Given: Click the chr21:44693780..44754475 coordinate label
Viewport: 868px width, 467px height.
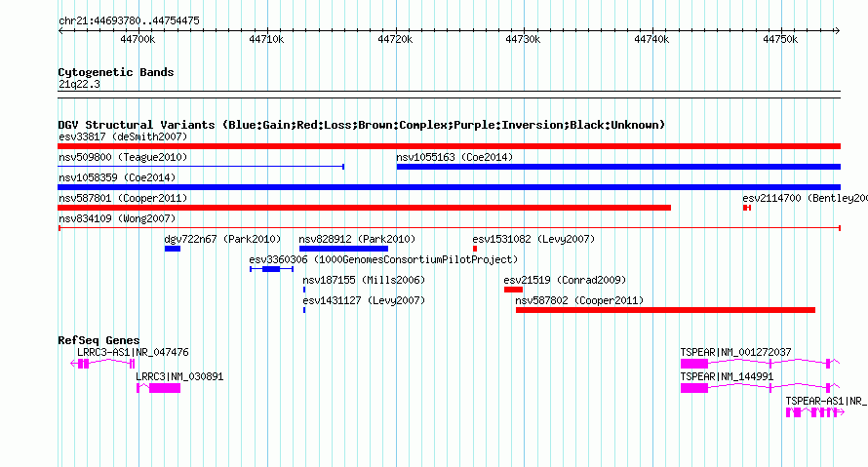Looking at the screenshot, I should click(x=129, y=20).
